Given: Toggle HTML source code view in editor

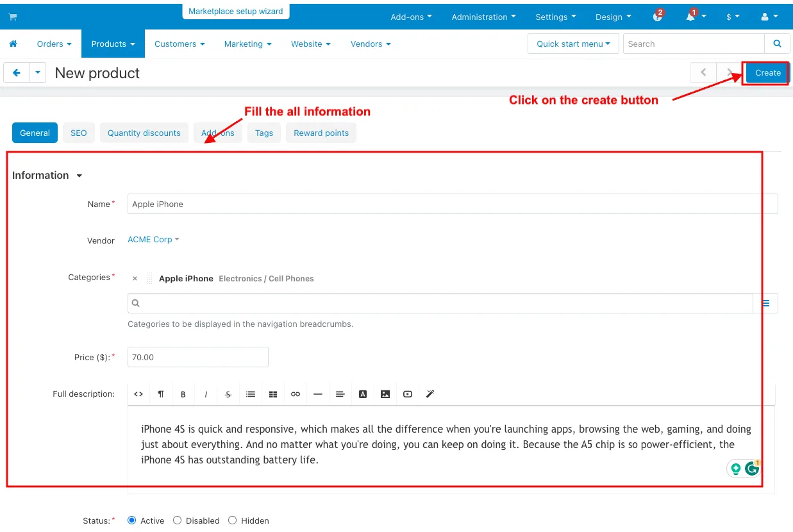Looking at the screenshot, I should (138, 394).
